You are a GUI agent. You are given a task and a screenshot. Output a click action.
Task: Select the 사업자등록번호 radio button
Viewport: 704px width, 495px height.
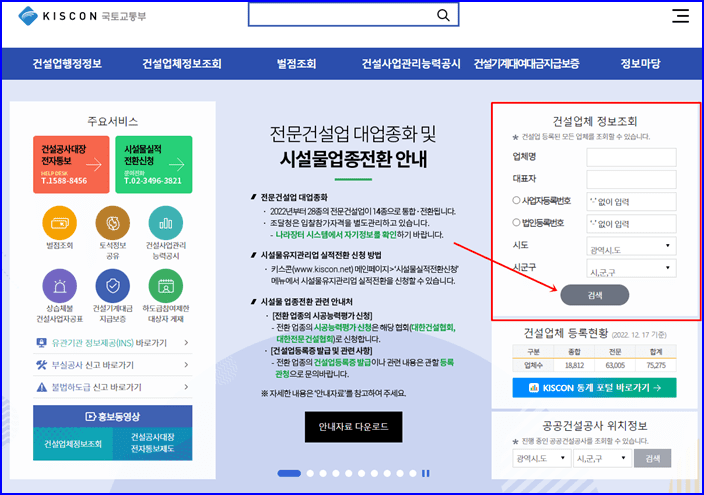[x=516, y=200]
